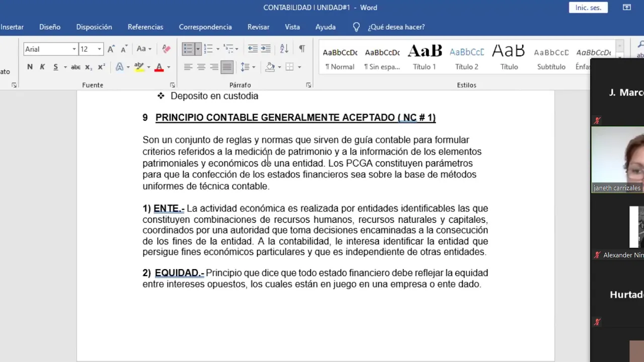This screenshot has height=362, width=644.
Task: Apply the Título style
Action: (x=509, y=59)
